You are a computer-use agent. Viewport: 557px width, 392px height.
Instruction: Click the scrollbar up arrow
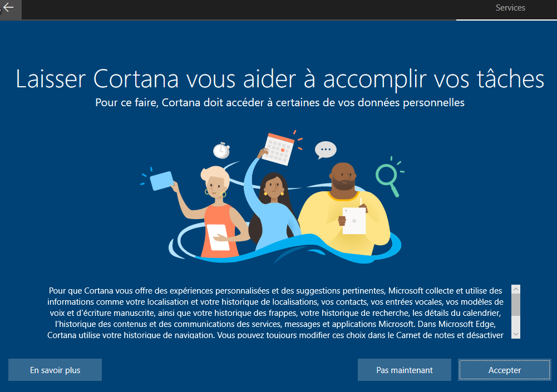516,289
